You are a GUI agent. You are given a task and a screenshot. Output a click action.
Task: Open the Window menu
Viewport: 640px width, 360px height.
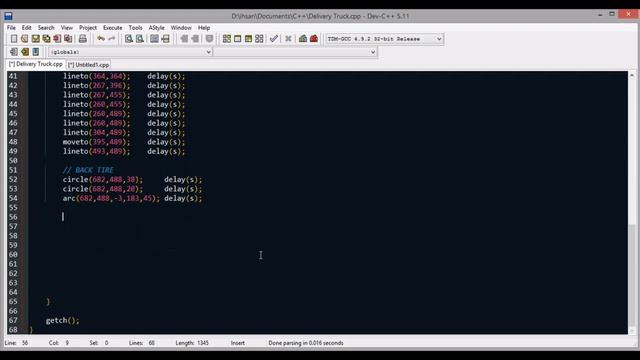tap(181, 28)
